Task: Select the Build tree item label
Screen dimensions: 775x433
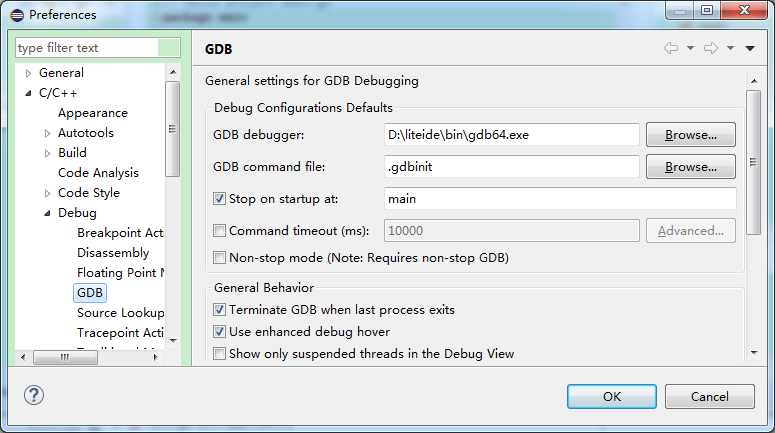Action: pos(72,153)
